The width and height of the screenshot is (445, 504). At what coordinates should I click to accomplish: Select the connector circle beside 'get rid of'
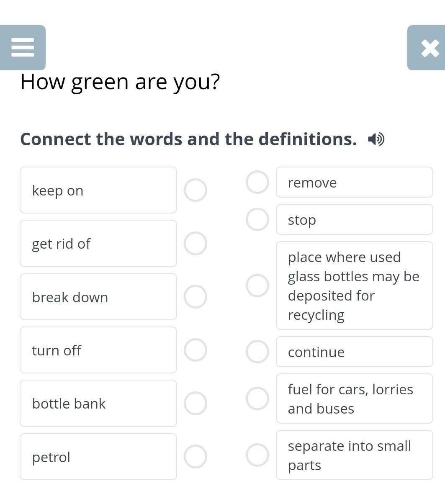click(x=195, y=243)
